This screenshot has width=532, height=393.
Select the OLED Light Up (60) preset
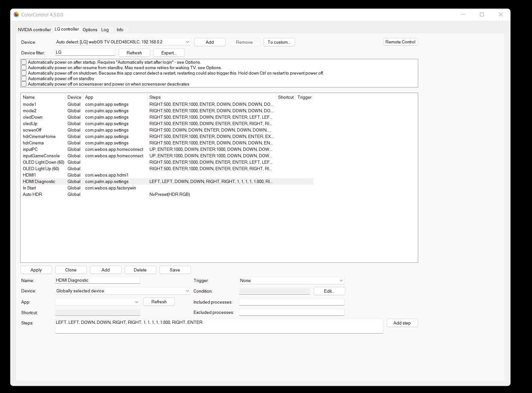167,169
